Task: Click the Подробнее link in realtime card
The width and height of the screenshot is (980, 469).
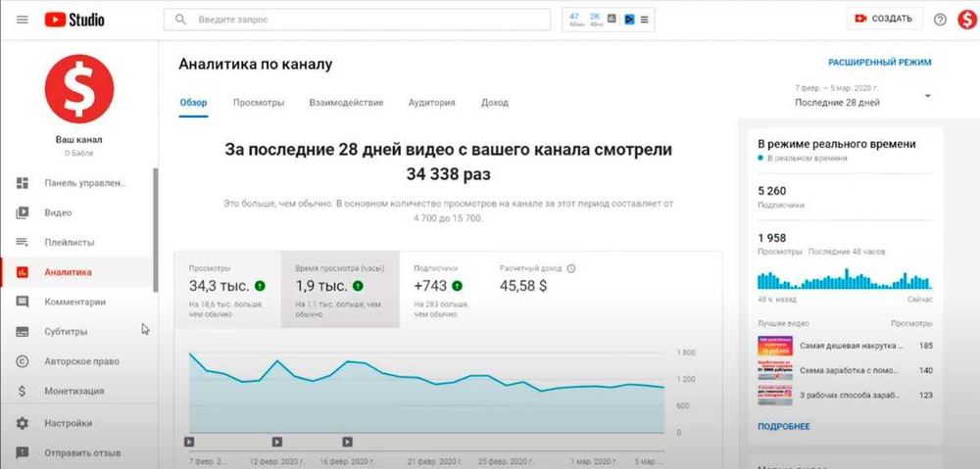Action: click(784, 427)
